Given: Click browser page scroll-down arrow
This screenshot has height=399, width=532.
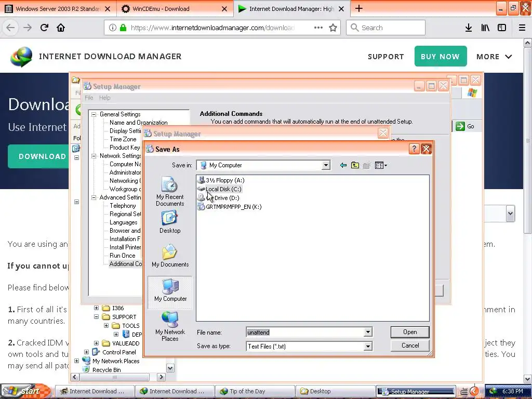Looking at the screenshot, I should pyautogui.click(x=528, y=379).
